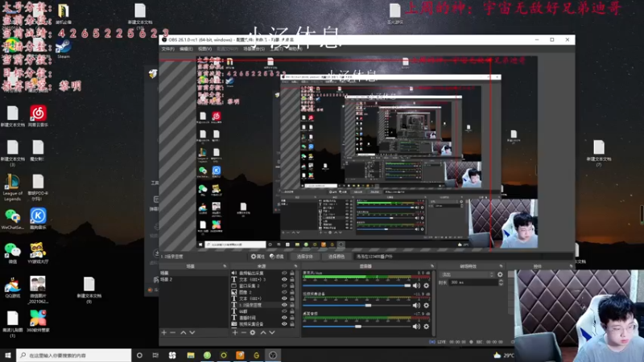Viewport: 644px width, 362px height.
Task: Open the 文件(F) menu
Action: [167, 49]
